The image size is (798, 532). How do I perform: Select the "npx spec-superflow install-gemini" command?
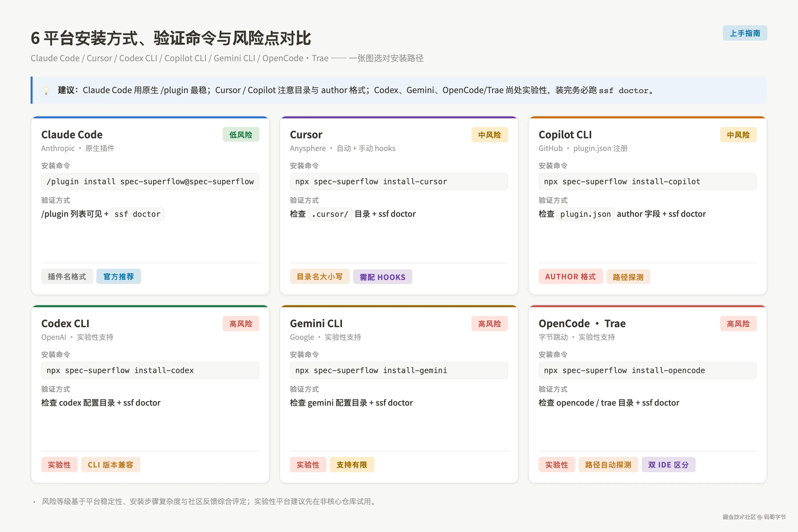click(399, 370)
